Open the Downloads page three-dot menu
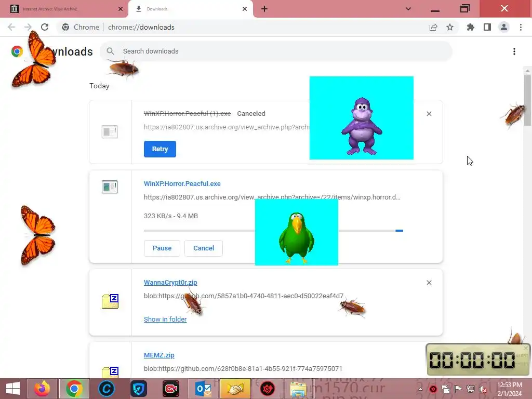532x399 pixels. point(514,51)
